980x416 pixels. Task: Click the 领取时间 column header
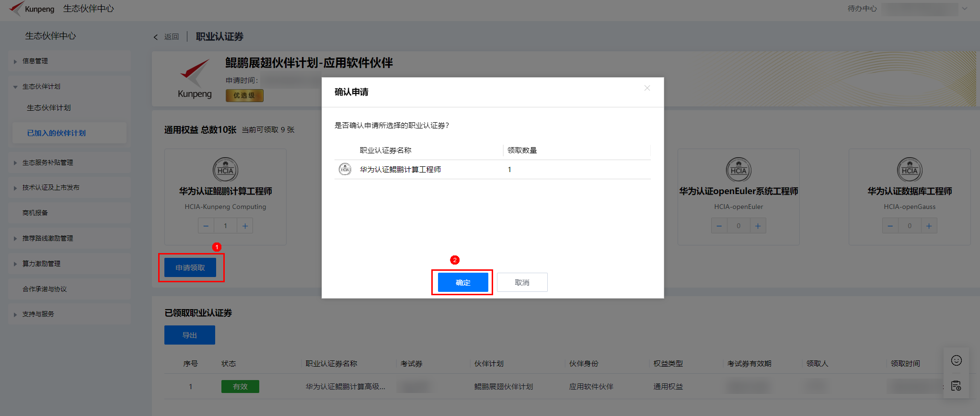click(x=905, y=364)
